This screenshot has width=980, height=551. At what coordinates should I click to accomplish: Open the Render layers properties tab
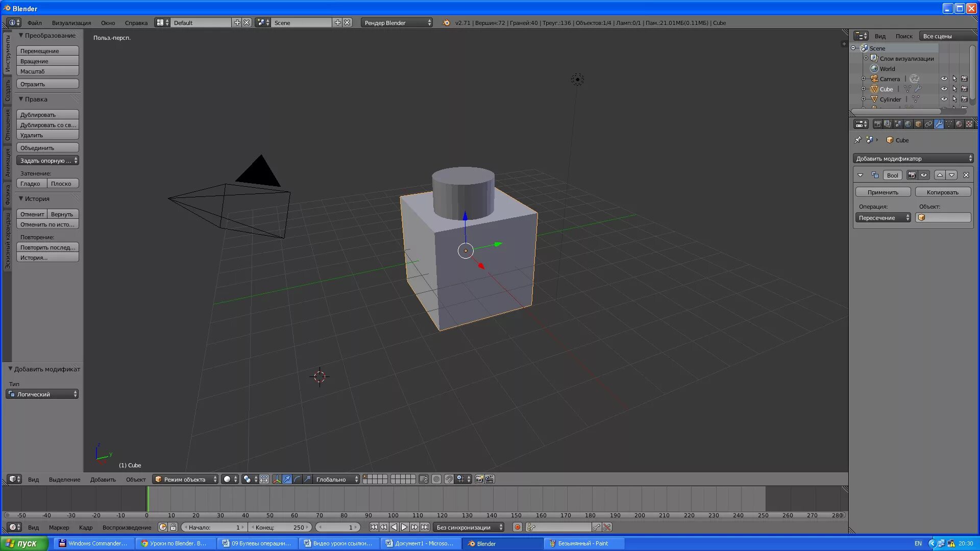pyautogui.click(x=888, y=124)
